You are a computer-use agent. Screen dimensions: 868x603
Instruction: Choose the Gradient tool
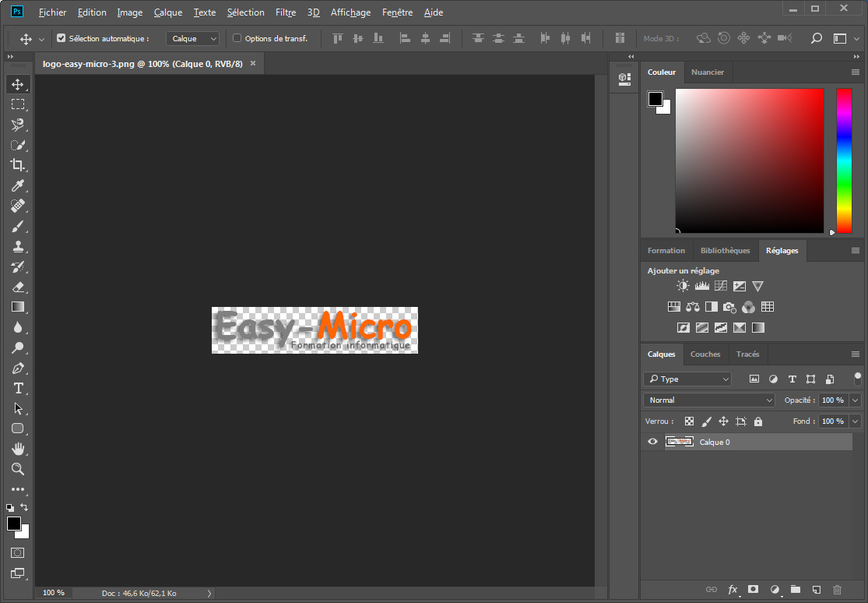18,307
